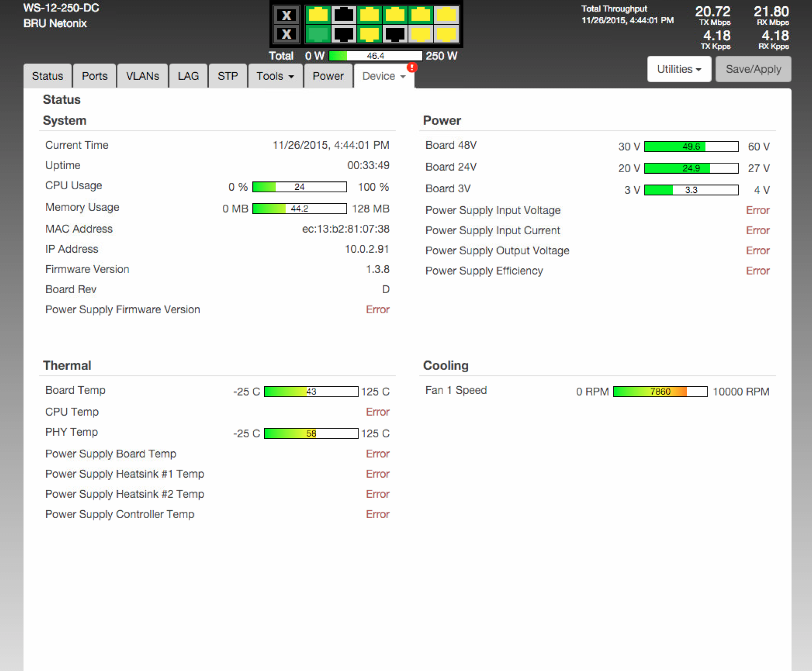Click Power Supply Heatsink #2 Temp Error
This screenshot has width=812, height=671.
coord(378,494)
